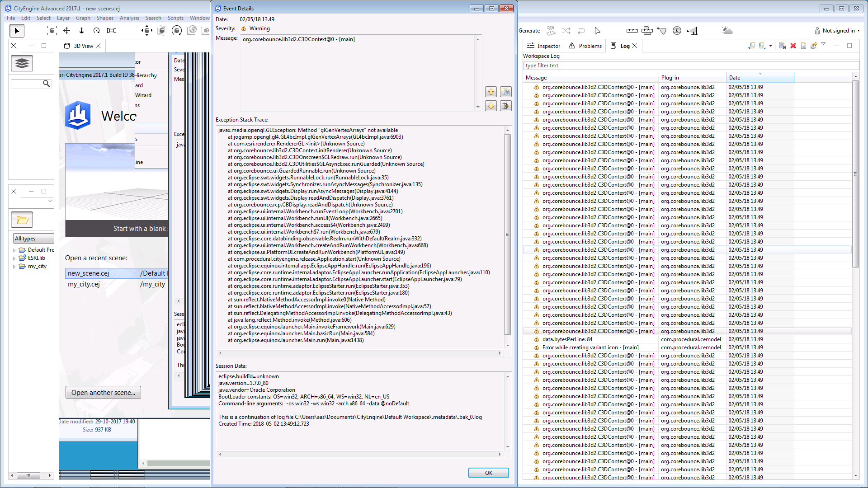The height and width of the screenshot is (488, 868).
Task: Click the event filter icon below copy
Action: (x=506, y=106)
